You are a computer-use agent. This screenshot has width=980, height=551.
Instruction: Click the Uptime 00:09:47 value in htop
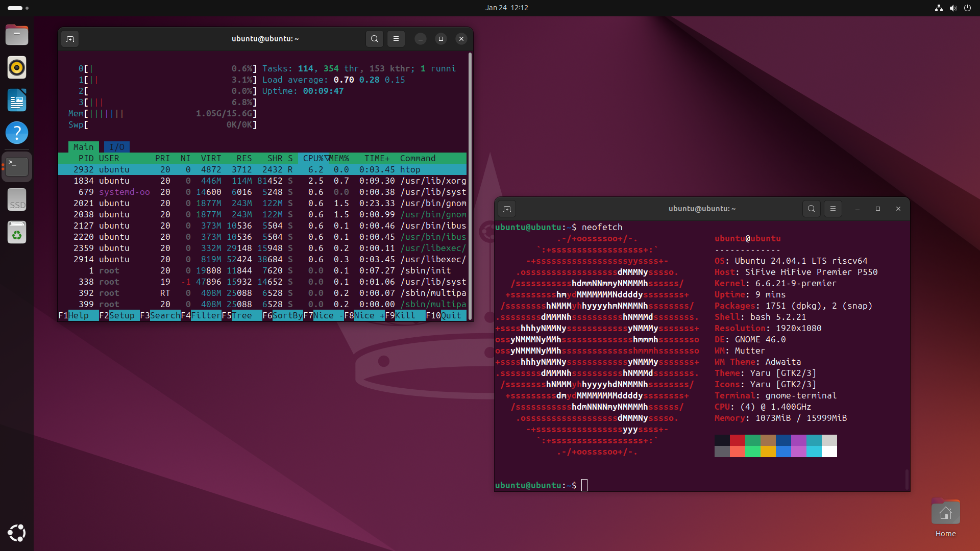(x=324, y=91)
